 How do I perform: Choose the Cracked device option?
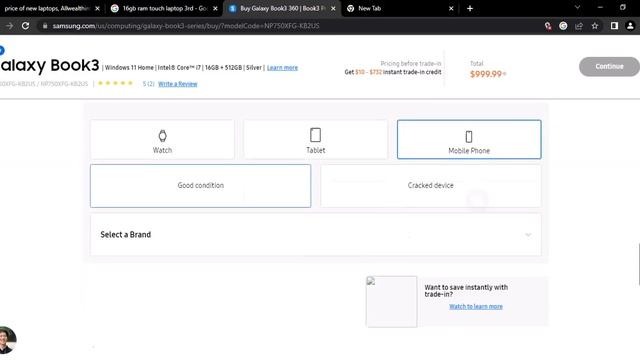click(431, 186)
